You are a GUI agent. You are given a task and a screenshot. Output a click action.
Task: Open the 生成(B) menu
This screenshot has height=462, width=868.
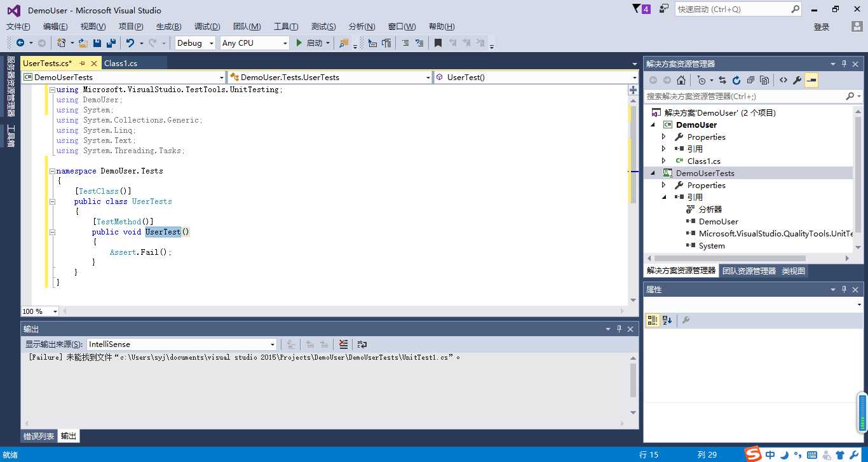tap(169, 26)
